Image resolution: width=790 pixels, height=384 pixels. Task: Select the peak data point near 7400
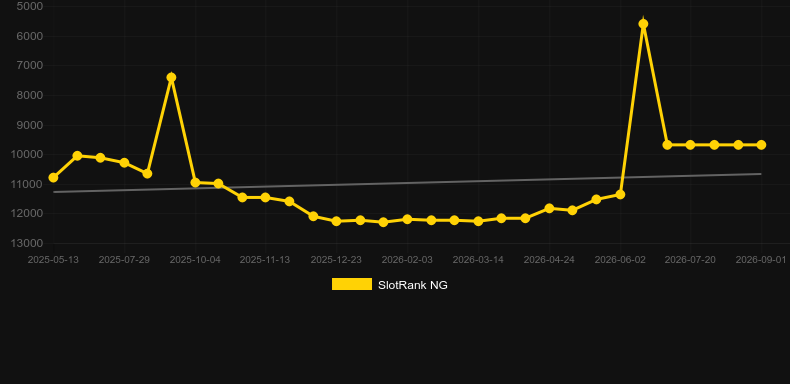171,77
